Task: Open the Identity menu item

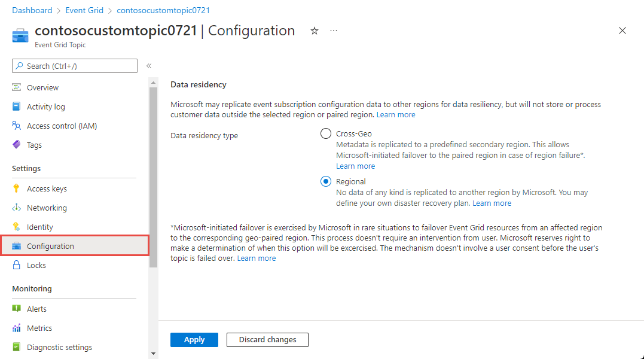Action: (40, 227)
